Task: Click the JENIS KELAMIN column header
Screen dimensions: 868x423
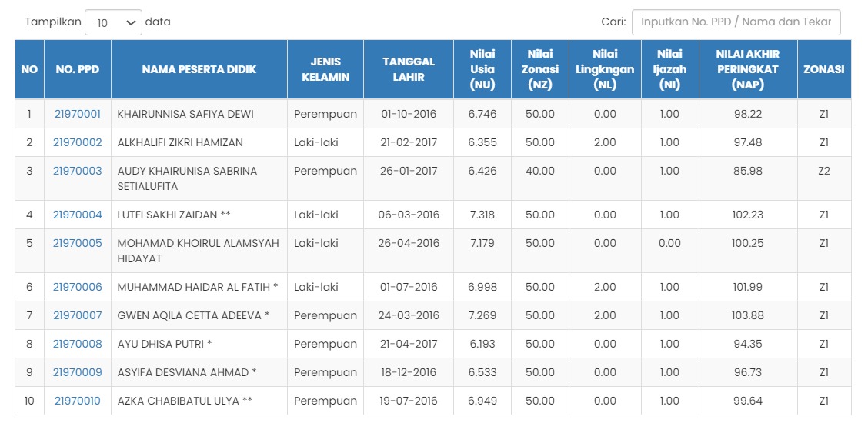Action: tap(325, 69)
